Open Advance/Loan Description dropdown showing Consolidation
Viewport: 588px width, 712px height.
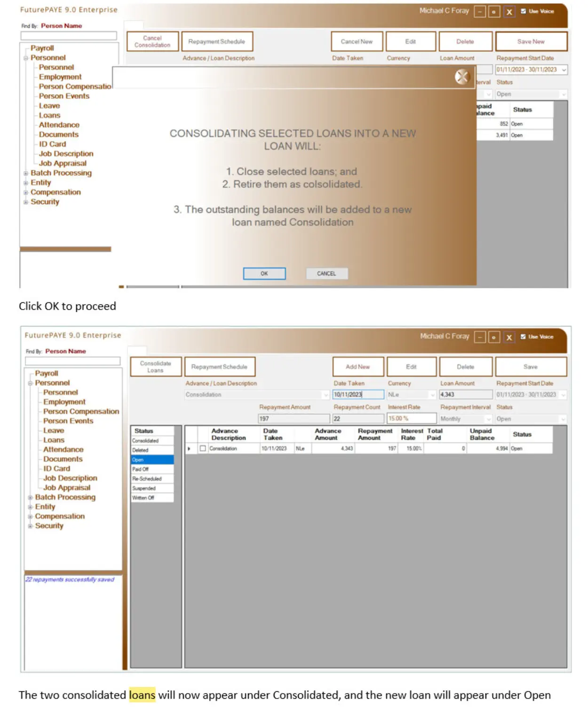(x=326, y=395)
